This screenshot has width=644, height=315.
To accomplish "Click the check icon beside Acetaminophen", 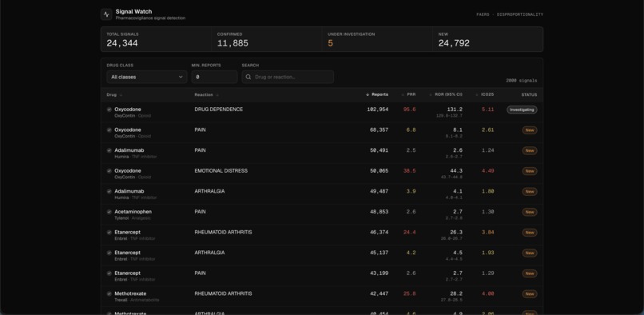I will (x=109, y=212).
